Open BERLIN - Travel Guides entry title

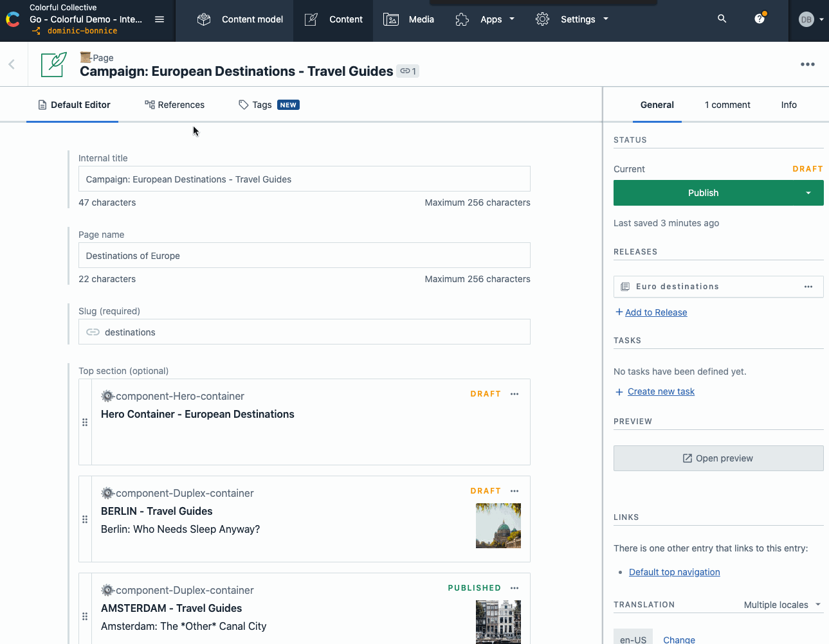[x=157, y=512]
